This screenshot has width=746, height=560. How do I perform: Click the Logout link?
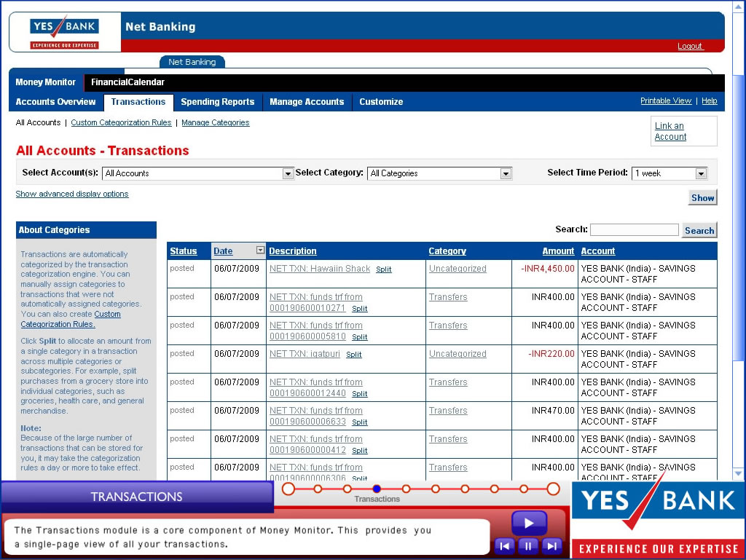(689, 46)
